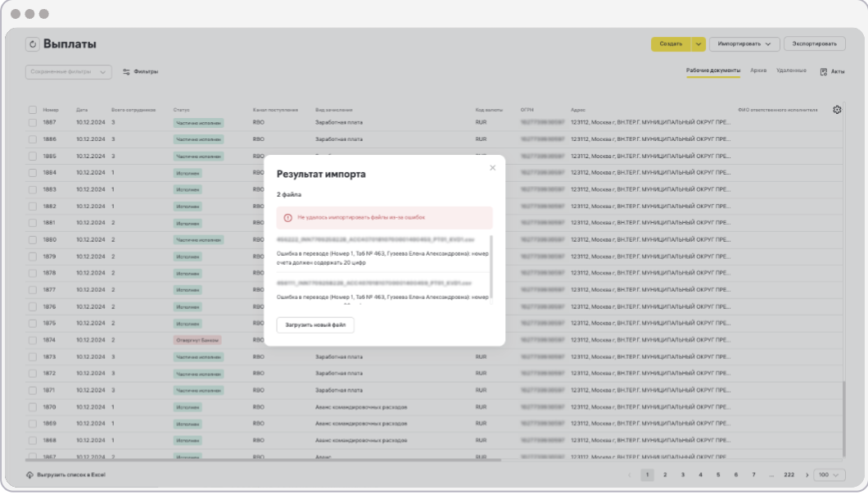This screenshot has width=868, height=495.
Task: Go to next page arrow in pagination
Action: point(807,475)
